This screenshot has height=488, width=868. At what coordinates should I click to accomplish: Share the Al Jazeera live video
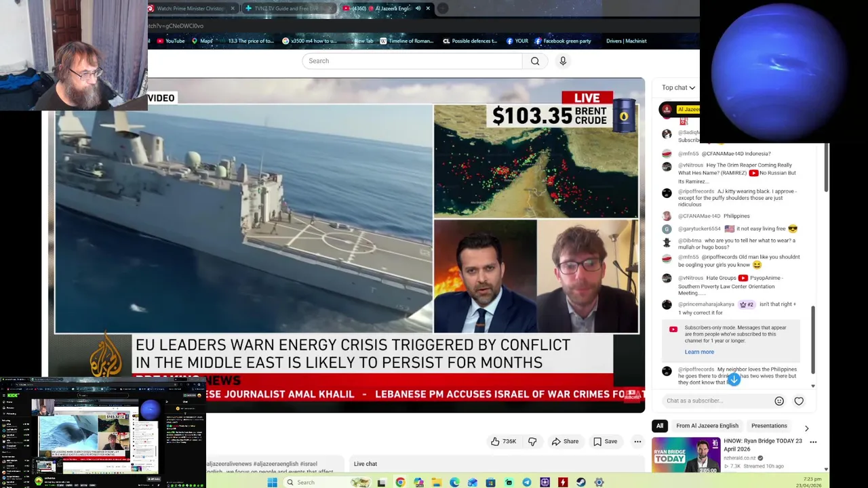565,441
